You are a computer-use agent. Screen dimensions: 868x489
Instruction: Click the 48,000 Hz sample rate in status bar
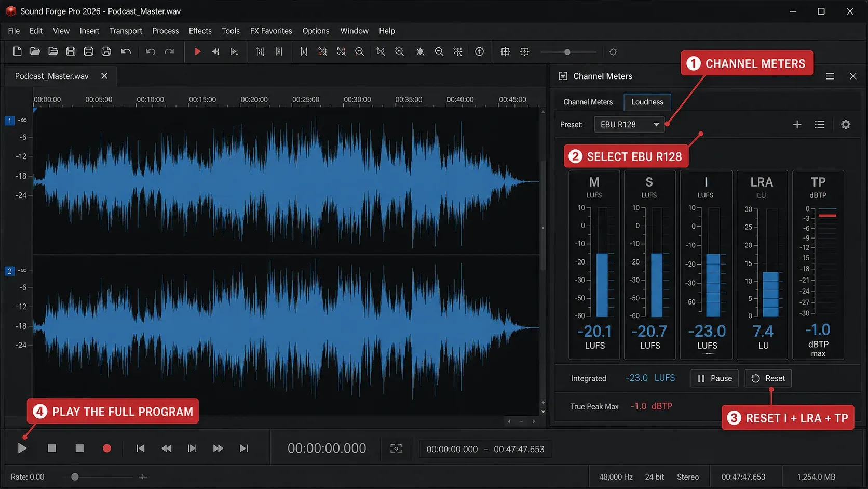coord(616,477)
